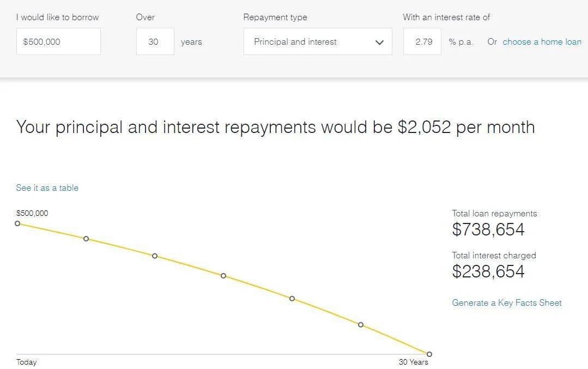Click the Total loan repayments amount $738,654
Screen dimensions: 588x369
point(488,229)
